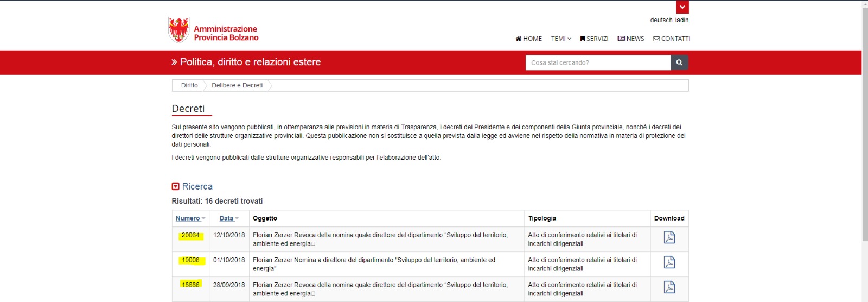Download PDF for decree 18686
Viewport: 868px width, 302px height.
point(669,287)
